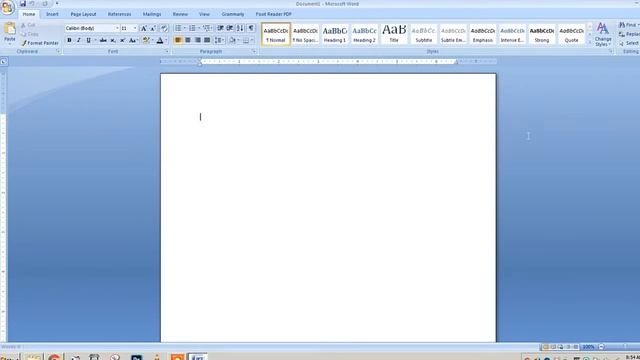Click inside the blank document page
Image resolution: width=640 pixels, height=360 pixels.
pyautogui.click(x=328, y=208)
